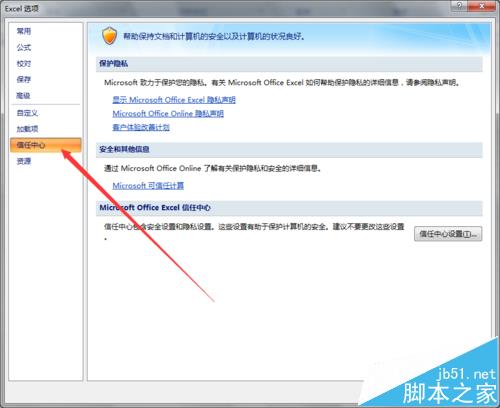Open 显示 Microsoft Office Excel 隐私声明 link
Viewport: 500px width, 408px height.
tap(174, 100)
